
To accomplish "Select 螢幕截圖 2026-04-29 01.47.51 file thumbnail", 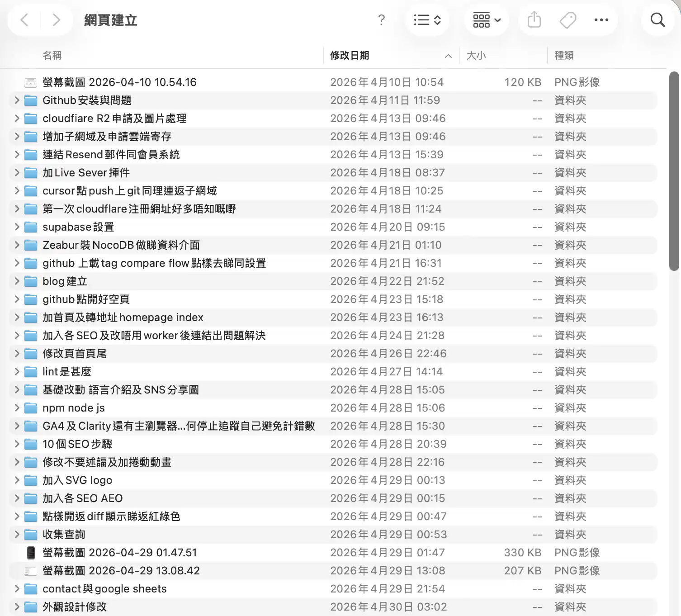I will [31, 552].
